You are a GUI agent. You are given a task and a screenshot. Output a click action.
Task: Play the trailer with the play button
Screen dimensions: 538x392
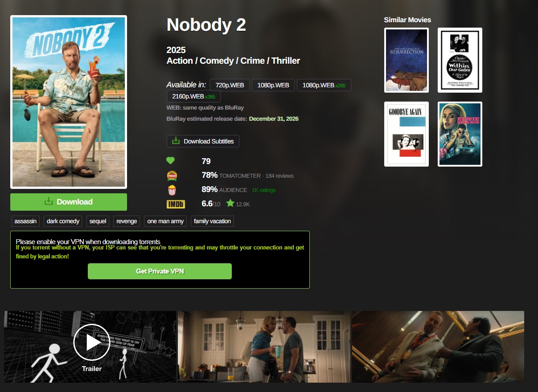[92, 342]
